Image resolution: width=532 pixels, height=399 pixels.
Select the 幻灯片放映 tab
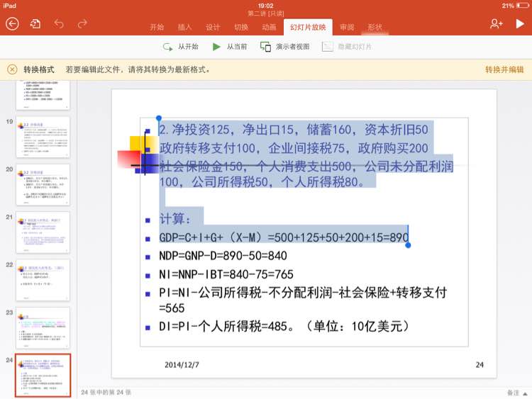click(x=308, y=27)
